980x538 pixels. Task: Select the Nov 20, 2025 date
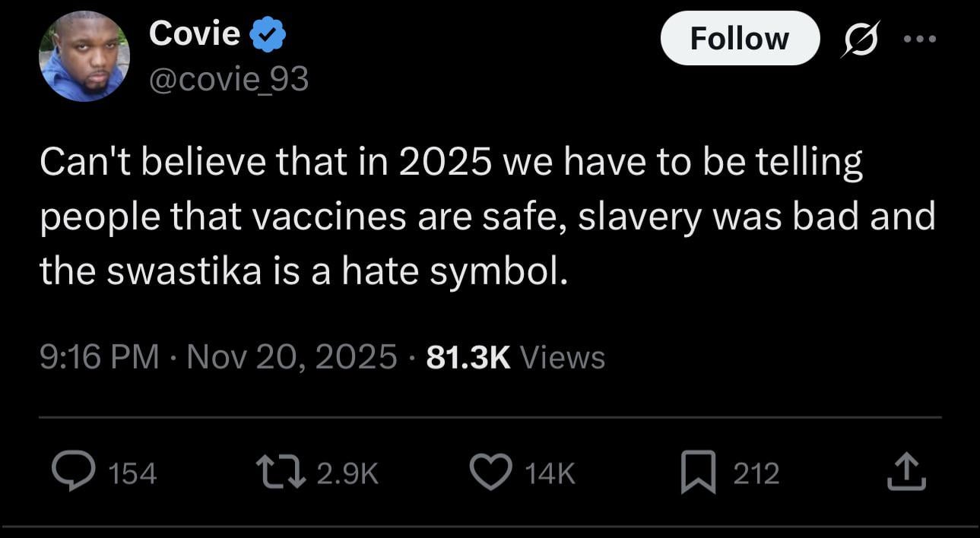point(291,356)
